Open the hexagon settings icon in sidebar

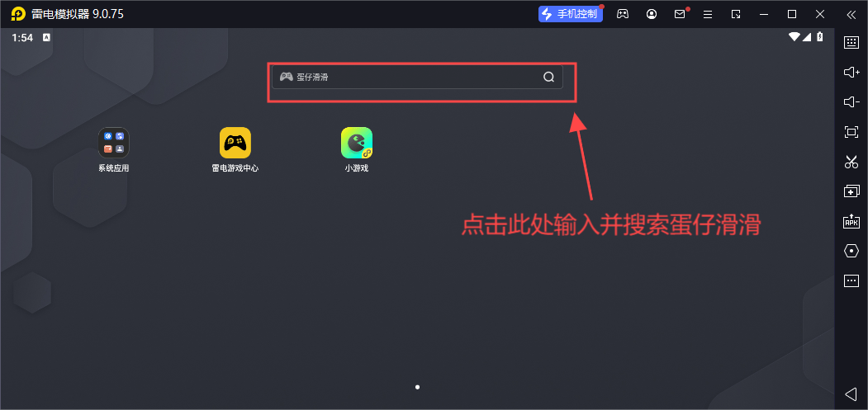coord(851,252)
